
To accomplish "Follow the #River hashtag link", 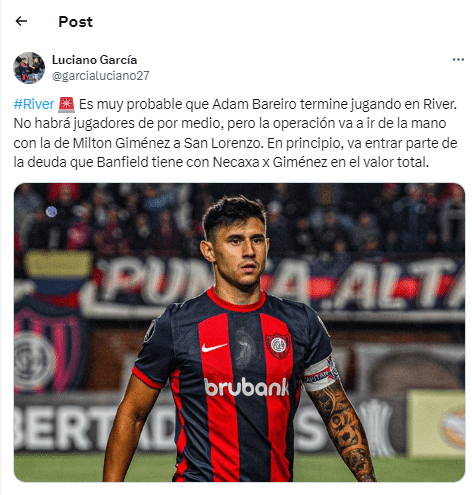I will tap(34, 104).
